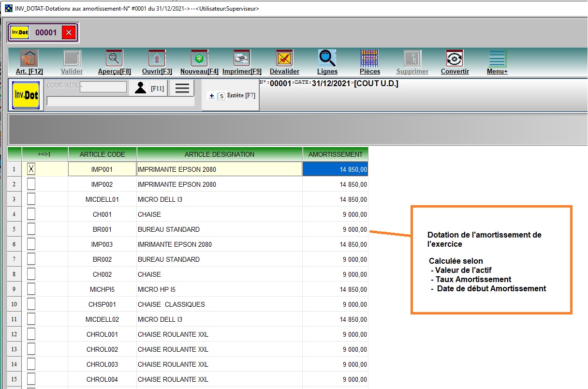Screen dimensions: 588x389
Task: Open the Art. [F12] articles icon
Action: [x=29, y=59]
